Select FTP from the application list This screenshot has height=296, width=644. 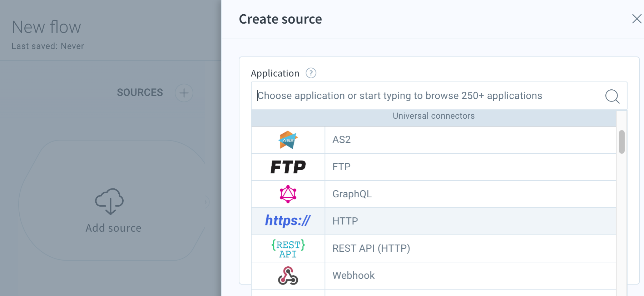pos(434,167)
